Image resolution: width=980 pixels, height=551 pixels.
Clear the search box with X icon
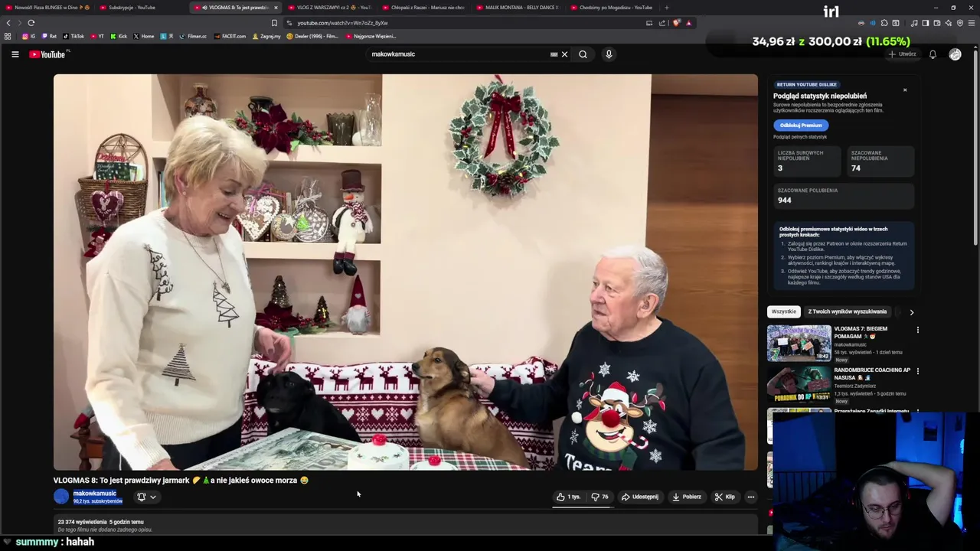point(564,54)
